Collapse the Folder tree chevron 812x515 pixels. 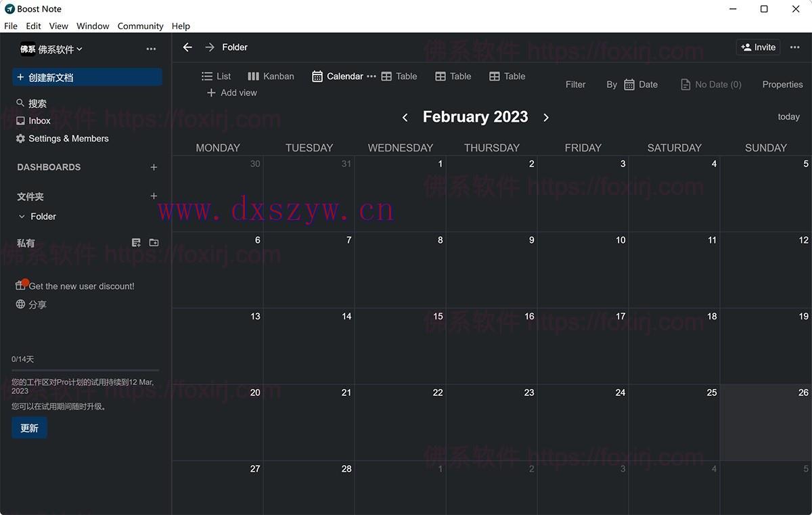22,217
